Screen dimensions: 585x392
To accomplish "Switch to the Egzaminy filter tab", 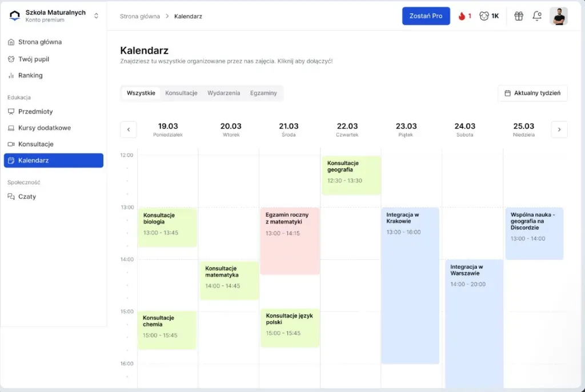I will pos(263,93).
